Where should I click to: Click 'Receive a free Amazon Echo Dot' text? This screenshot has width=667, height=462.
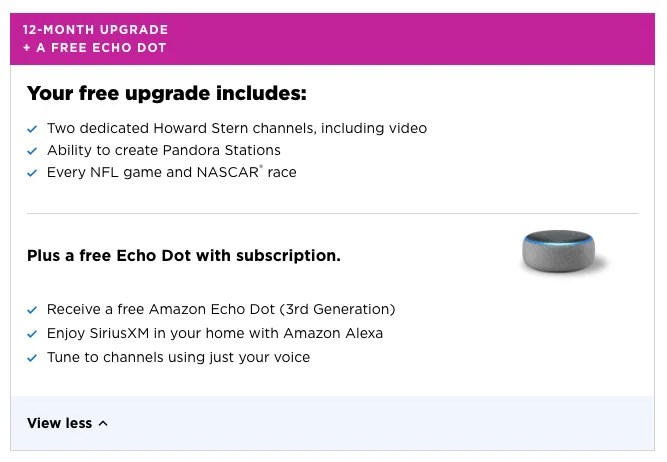pos(221,310)
